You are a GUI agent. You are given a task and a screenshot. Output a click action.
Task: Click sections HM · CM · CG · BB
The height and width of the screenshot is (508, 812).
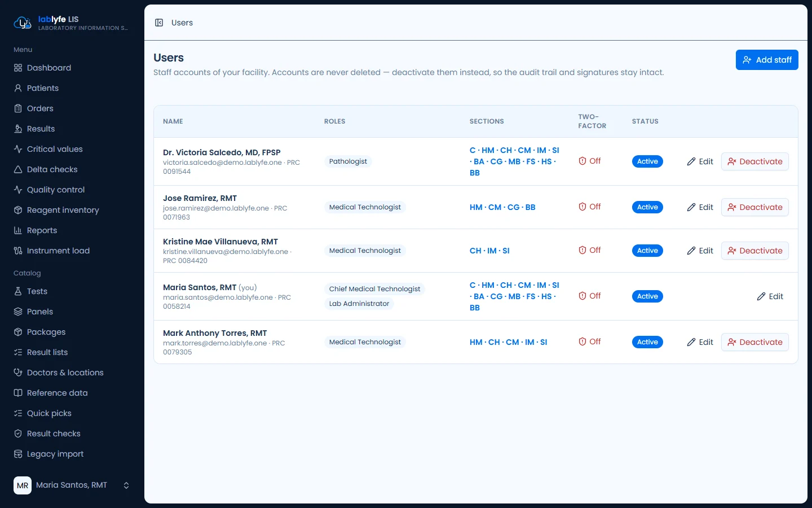click(502, 207)
